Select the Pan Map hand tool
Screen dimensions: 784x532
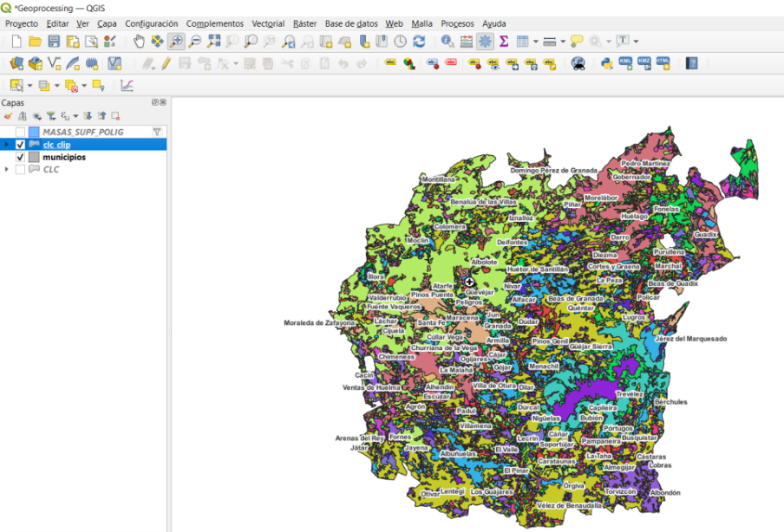(139, 41)
